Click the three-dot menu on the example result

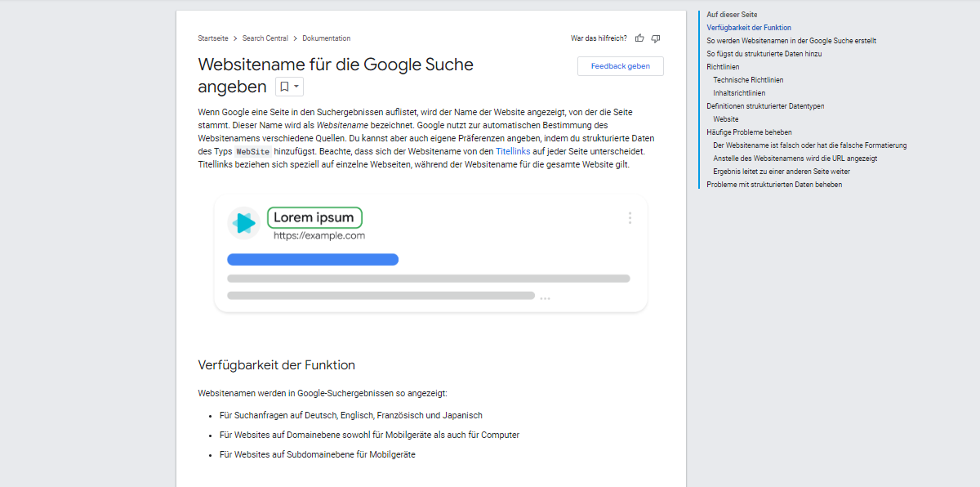point(630,217)
